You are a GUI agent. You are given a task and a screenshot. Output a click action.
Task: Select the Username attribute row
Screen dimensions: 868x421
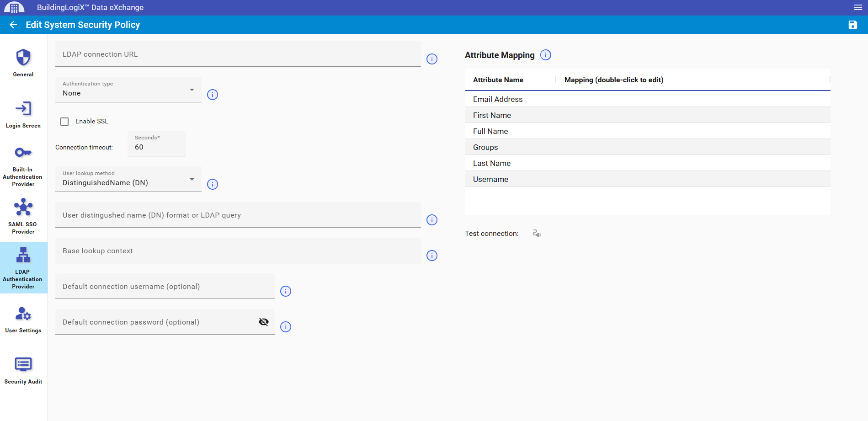(x=648, y=179)
